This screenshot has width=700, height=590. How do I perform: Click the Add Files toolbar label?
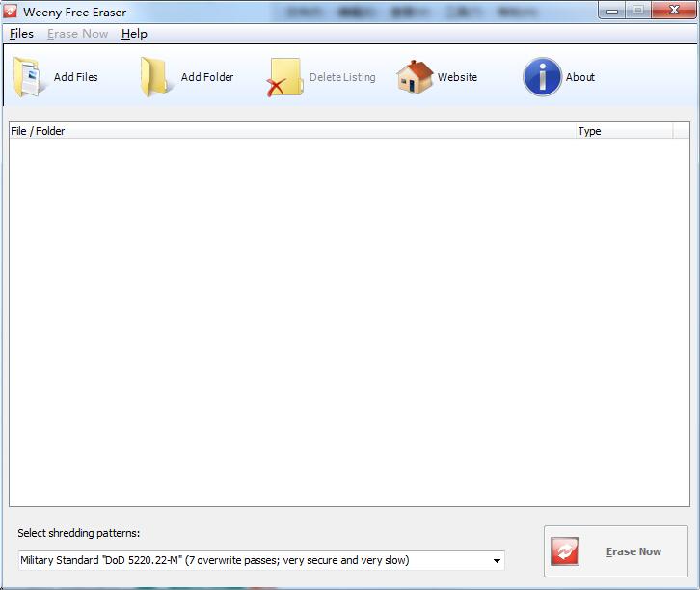click(x=76, y=77)
